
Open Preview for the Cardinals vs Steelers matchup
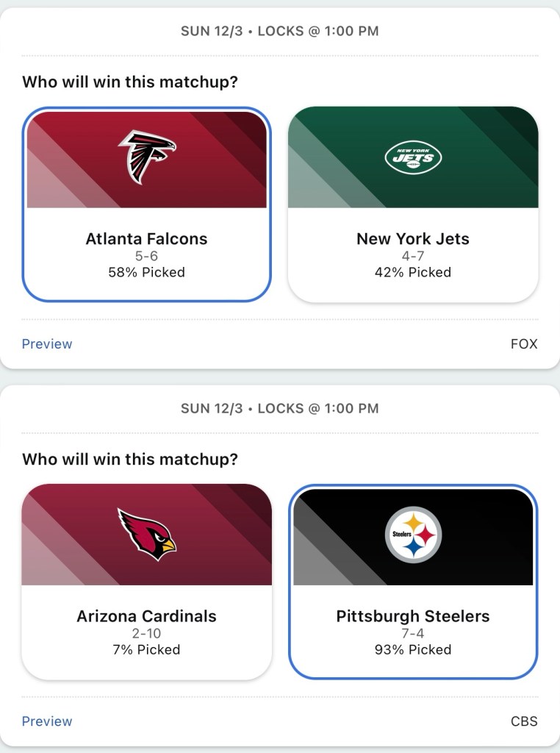[47, 721]
